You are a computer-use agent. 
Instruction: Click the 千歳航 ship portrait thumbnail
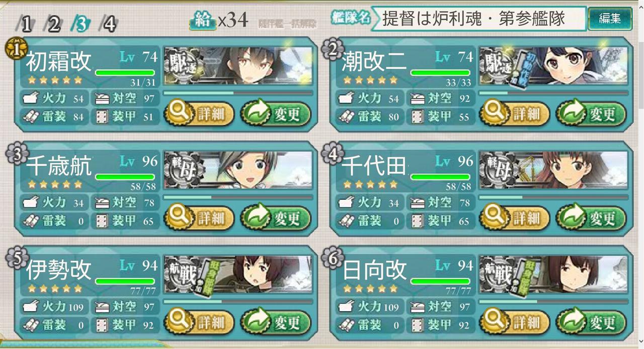click(x=238, y=170)
